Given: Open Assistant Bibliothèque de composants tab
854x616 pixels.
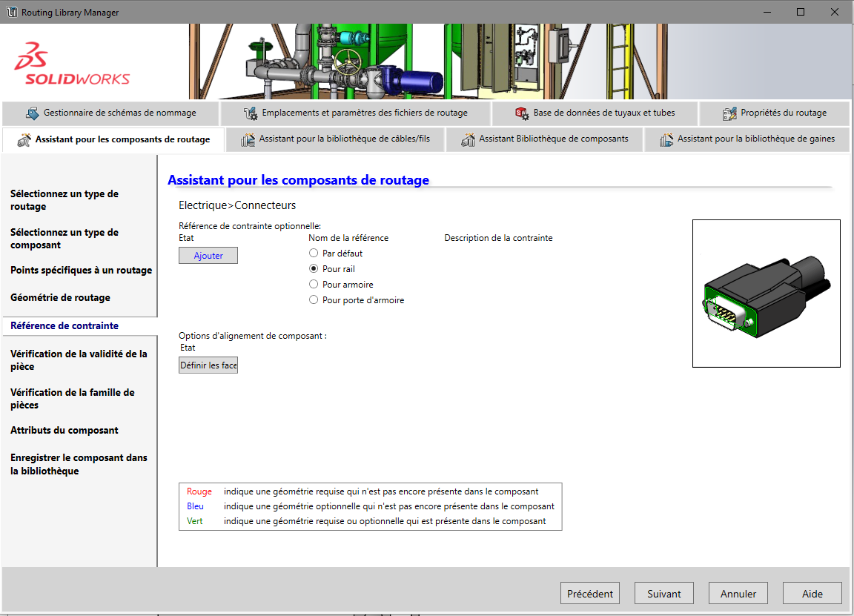Looking at the screenshot, I should pos(545,139).
